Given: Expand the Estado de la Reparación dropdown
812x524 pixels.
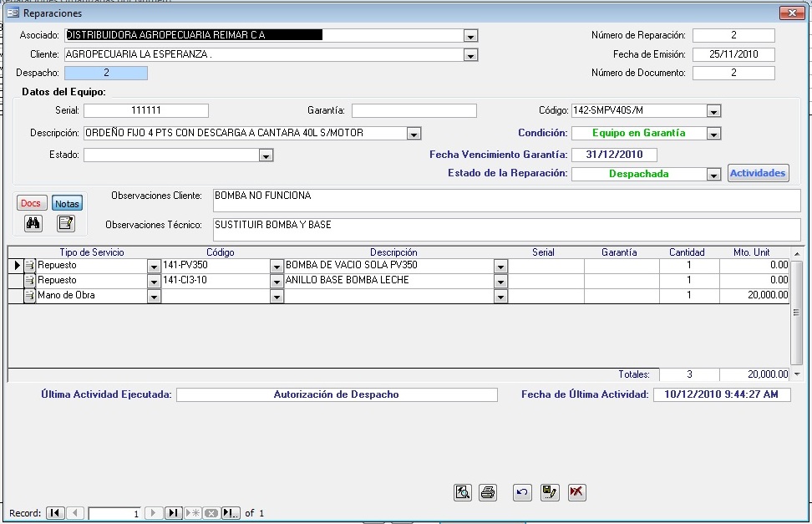Looking at the screenshot, I should tap(713, 175).
